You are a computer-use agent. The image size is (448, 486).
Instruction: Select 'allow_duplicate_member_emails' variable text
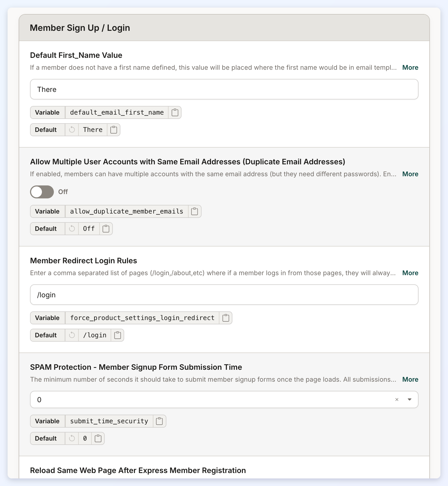[x=127, y=211]
